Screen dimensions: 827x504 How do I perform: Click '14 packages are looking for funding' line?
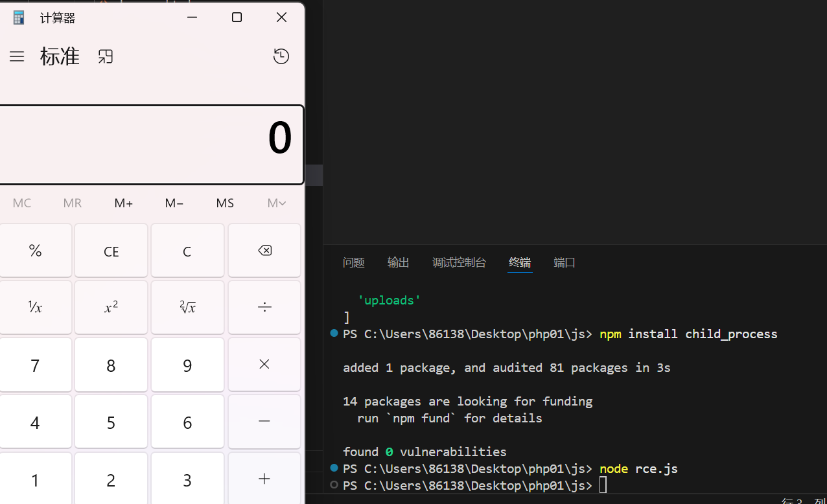[468, 402]
